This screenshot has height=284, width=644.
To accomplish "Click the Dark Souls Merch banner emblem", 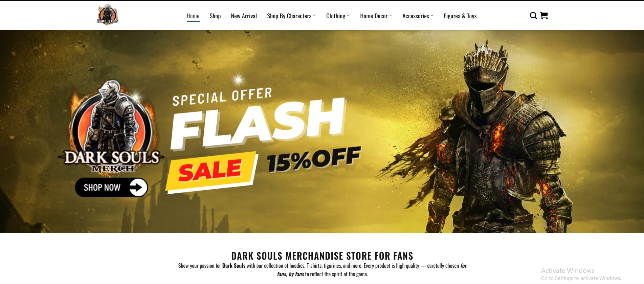I will pyautogui.click(x=111, y=127).
